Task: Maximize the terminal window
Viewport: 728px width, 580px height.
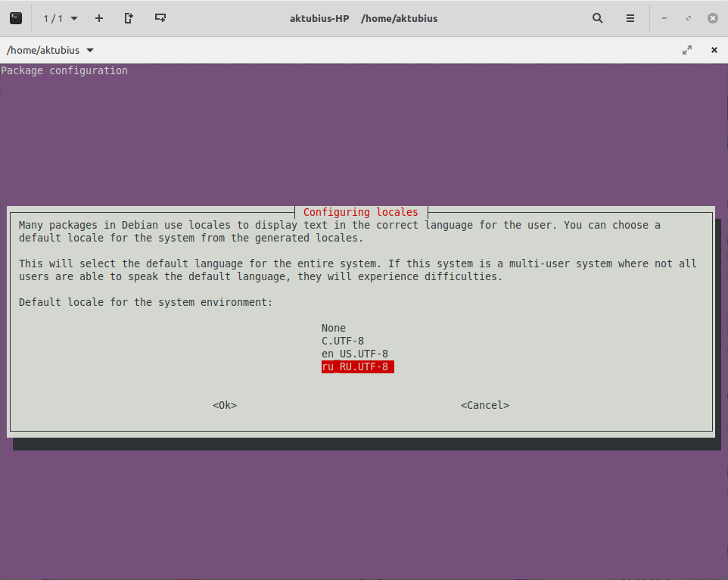Action: tap(689, 18)
